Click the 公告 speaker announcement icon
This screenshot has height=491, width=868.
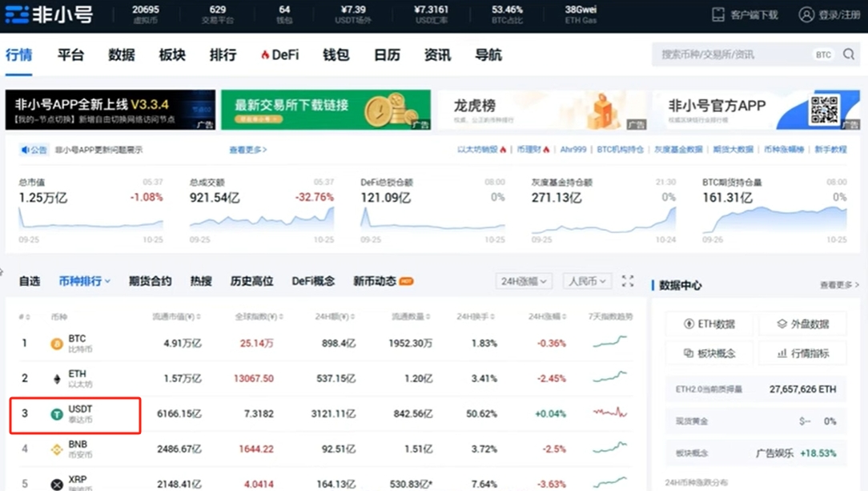[25, 150]
